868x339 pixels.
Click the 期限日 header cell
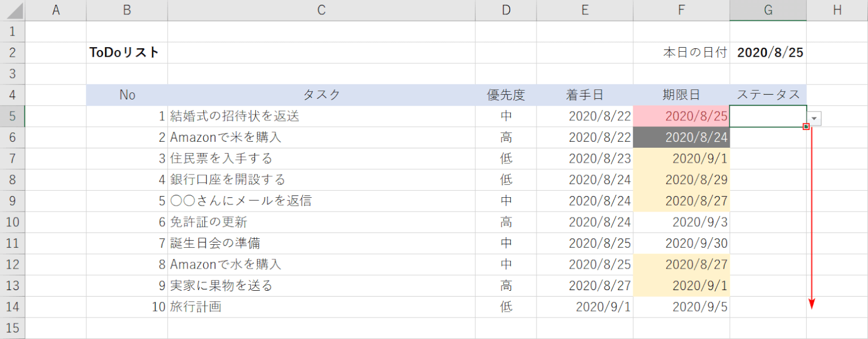(681, 95)
